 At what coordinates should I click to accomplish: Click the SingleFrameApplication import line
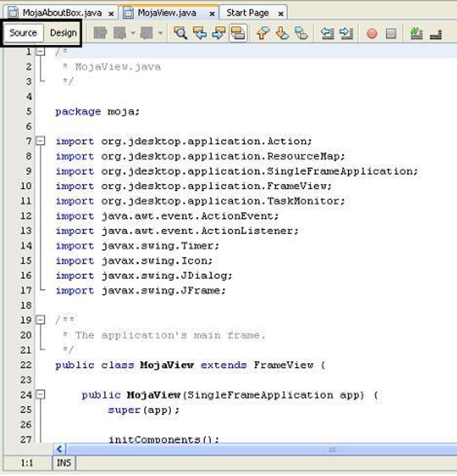click(x=237, y=171)
